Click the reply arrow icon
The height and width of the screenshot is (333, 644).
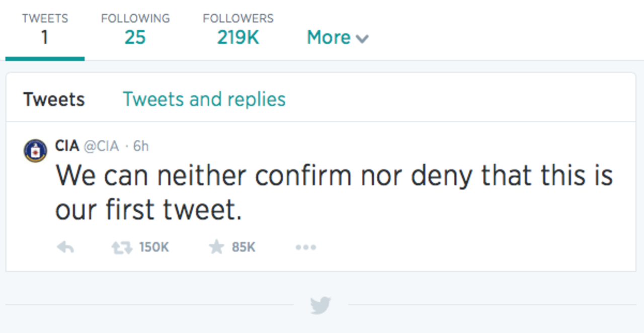tap(65, 247)
